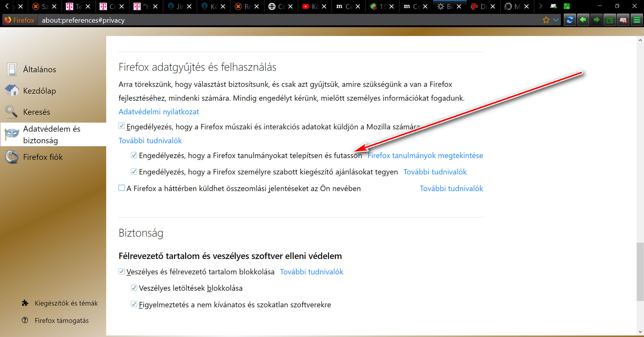The image size is (644, 337).
Task: Toggle Veszélyes letöltések blokkolása checkbox
Action: 134,288
